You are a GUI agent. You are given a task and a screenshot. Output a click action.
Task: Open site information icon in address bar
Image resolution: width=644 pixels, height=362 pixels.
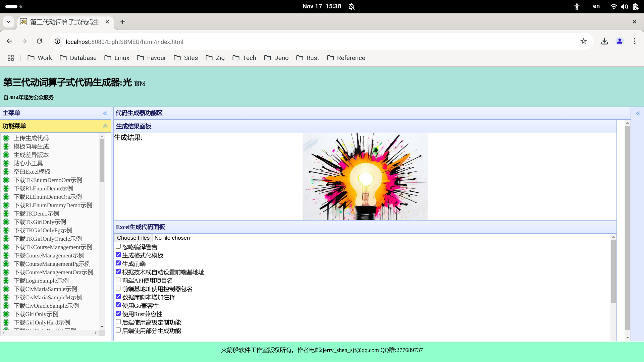(x=58, y=42)
